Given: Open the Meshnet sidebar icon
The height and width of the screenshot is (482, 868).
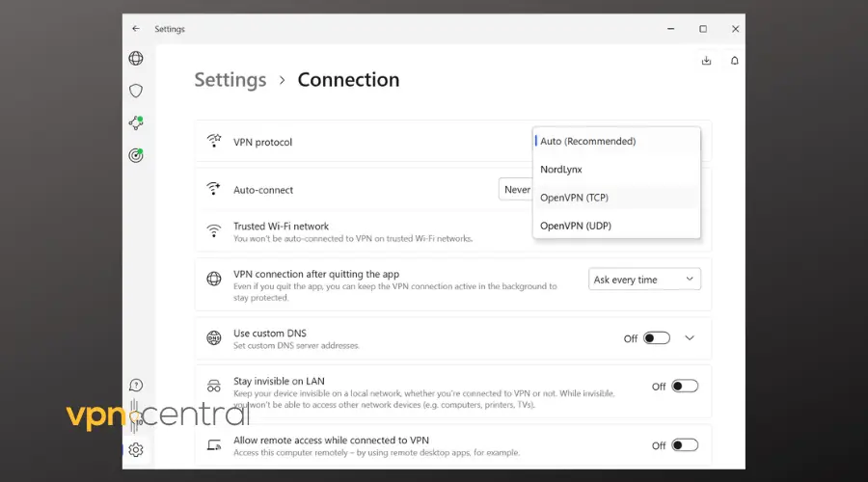Looking at the screenshot, I should tap(136, 122).
